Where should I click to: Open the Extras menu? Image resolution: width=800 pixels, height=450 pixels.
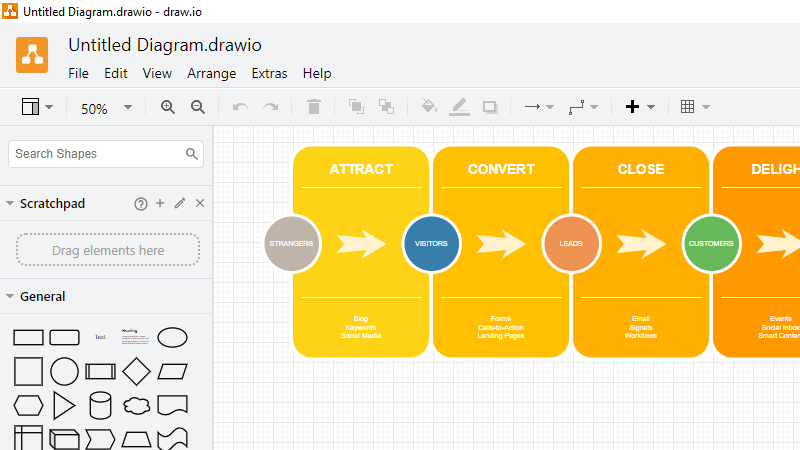pyautogui.click(x=269, y=73)
